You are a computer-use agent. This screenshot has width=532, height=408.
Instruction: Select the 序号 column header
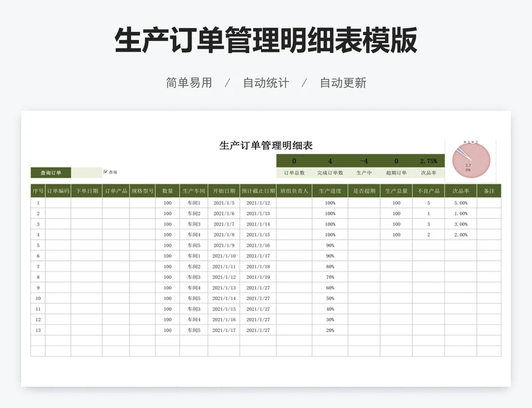pos(38,191)
